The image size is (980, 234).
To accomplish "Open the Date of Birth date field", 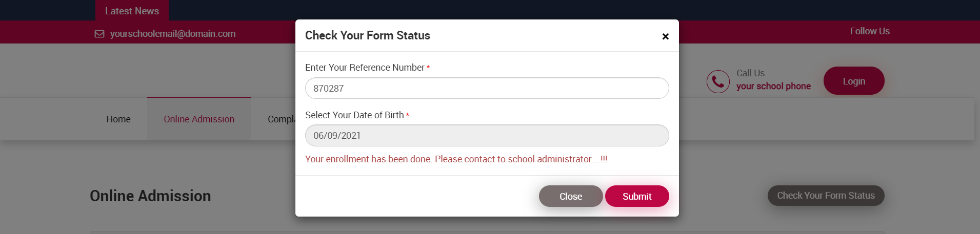I will tap(487, 136).
